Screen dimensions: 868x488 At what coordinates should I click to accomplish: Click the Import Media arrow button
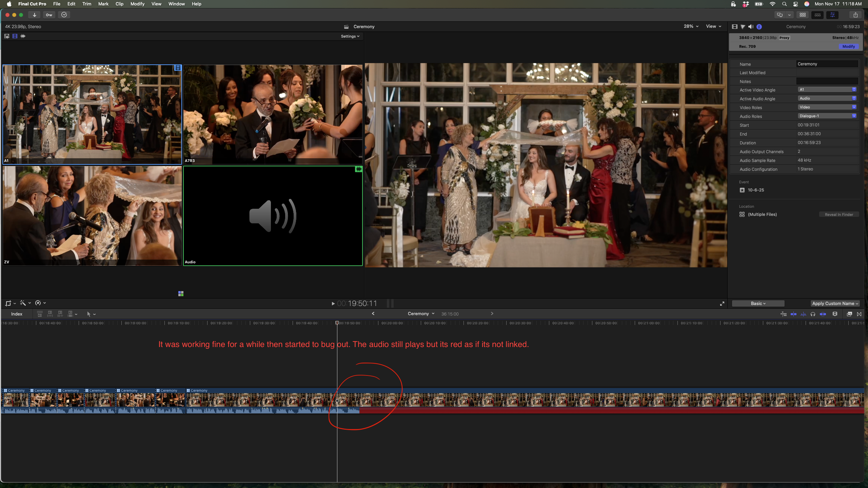pyautogui.click(x=34, y=15)
